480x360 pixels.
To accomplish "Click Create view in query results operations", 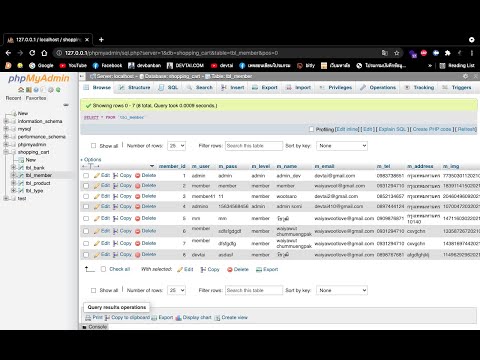I will pos(231,317).
